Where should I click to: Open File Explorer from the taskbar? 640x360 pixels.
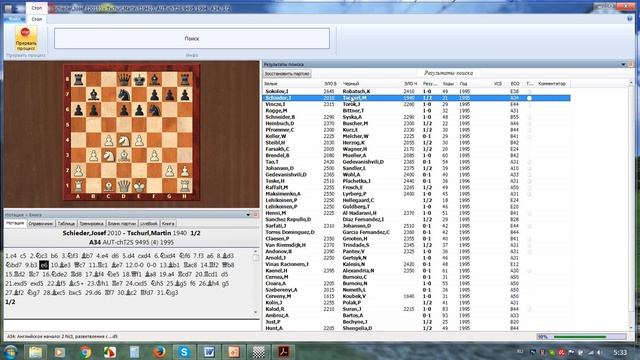pos(36,352)
